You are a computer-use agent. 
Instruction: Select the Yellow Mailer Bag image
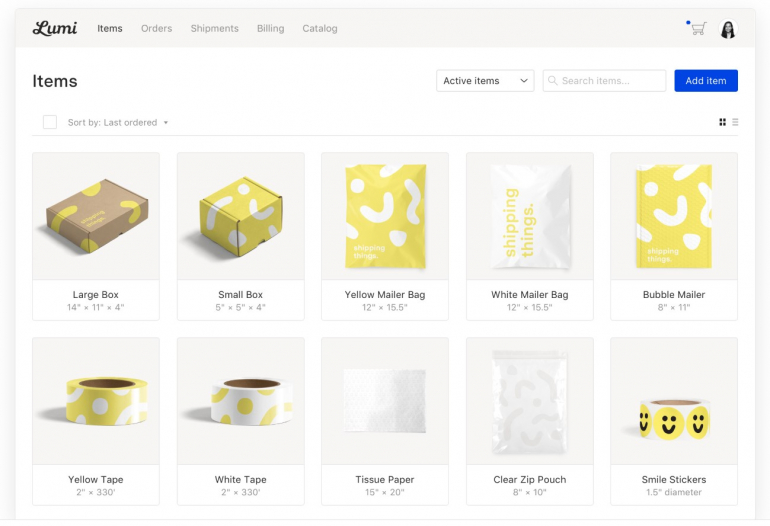[x=384, y=216]
